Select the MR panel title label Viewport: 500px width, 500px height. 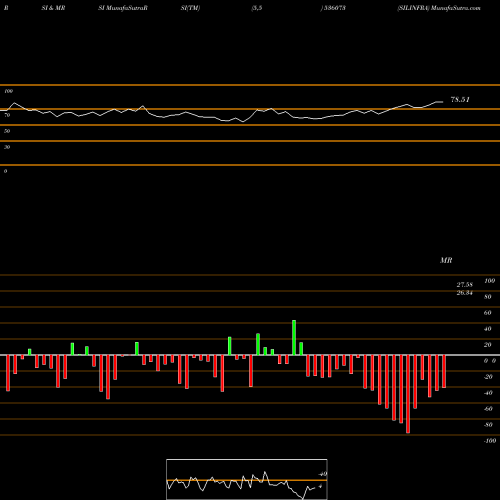(446, 260)
